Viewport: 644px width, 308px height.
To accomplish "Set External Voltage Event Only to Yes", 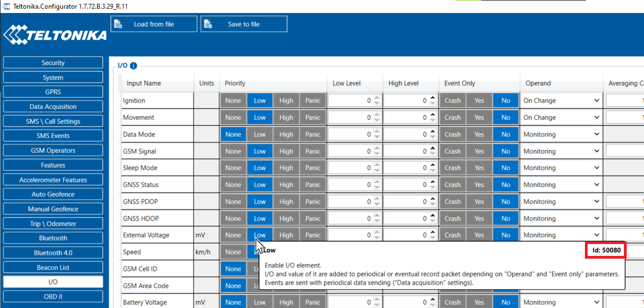I will pos(479,235).
